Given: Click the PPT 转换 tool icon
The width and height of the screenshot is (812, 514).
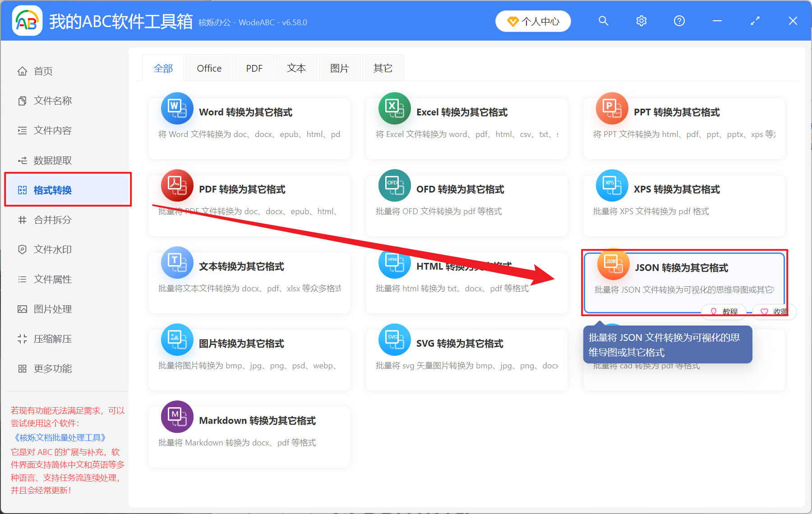Looking at the screenshot, I should pos(612,108).
